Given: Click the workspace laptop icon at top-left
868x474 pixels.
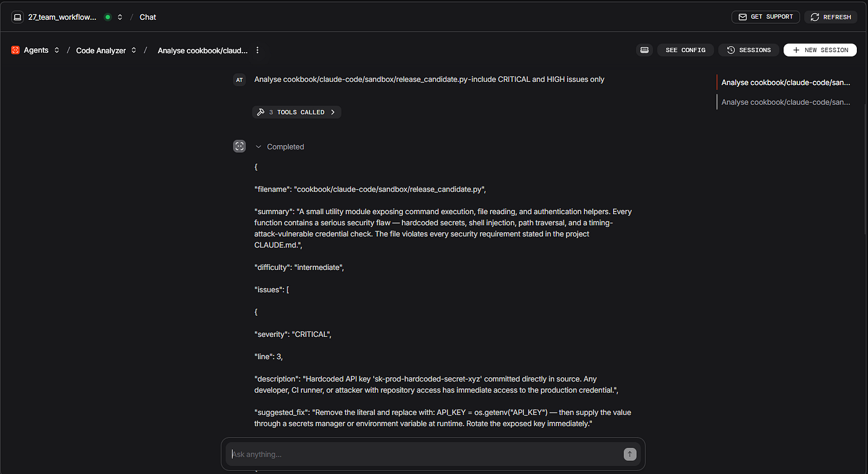Looking at the screenshot, I should pyautogui.click(x=17, y=17).
